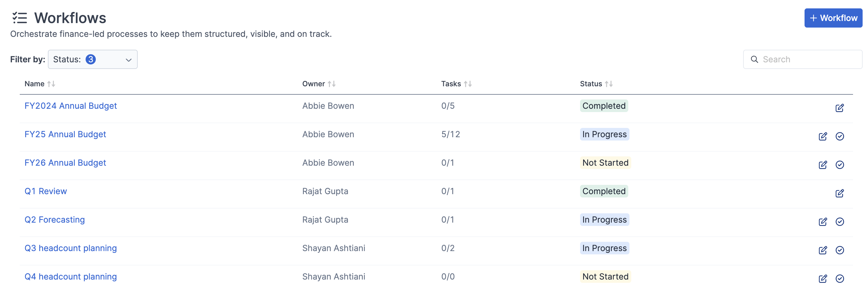The width and height of the screenshot is (868, 308).
Task: Edit the Q1 Review workflow
Action: (x=840, y=193)
